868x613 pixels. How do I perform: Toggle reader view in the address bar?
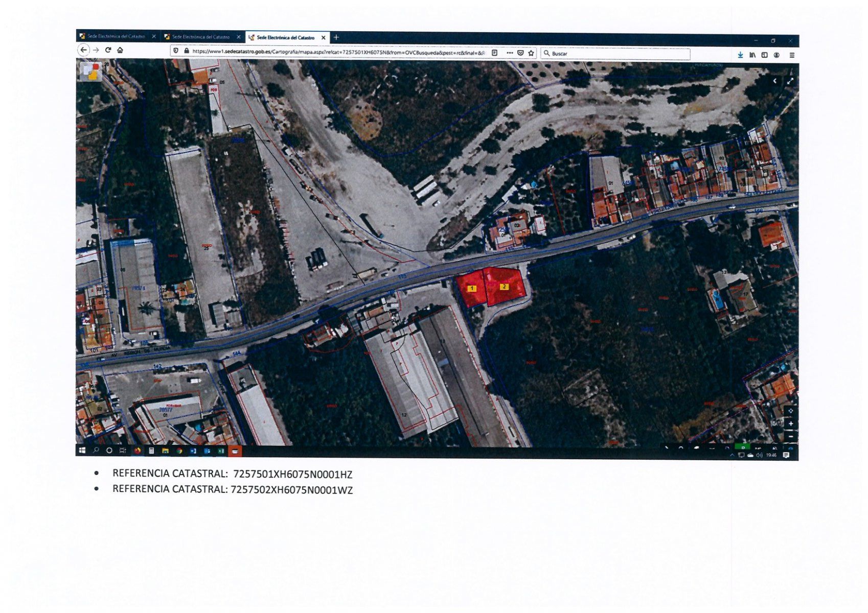click(x=494, y=53)
